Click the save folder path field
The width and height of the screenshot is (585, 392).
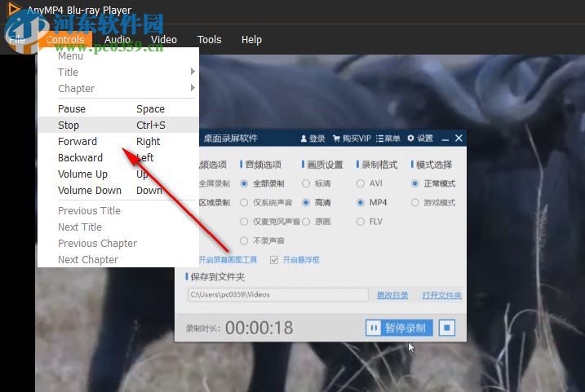tap(278, 294)
